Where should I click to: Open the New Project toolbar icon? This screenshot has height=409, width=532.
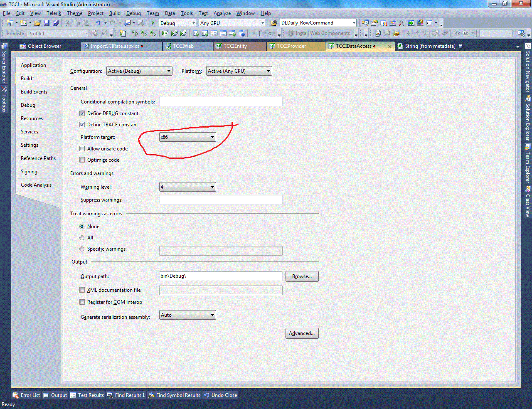[10, 23]
